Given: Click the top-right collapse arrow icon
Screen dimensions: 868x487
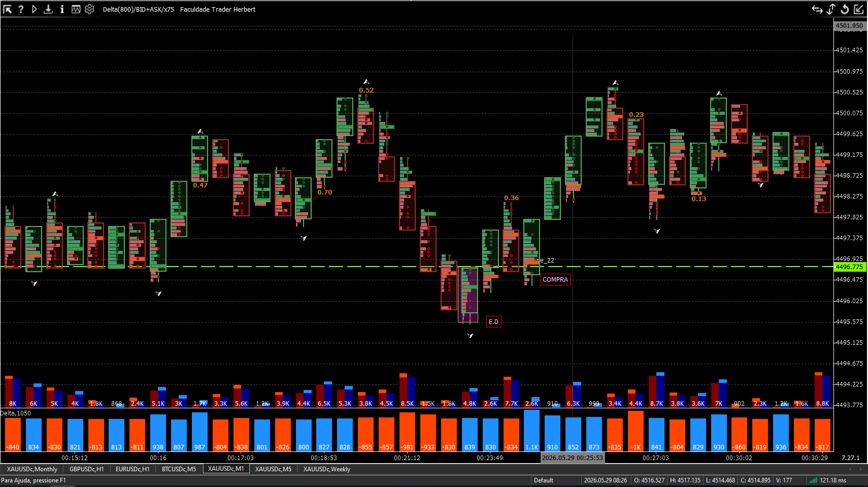Looking at the screenshot, I should (x=858, y=9).
